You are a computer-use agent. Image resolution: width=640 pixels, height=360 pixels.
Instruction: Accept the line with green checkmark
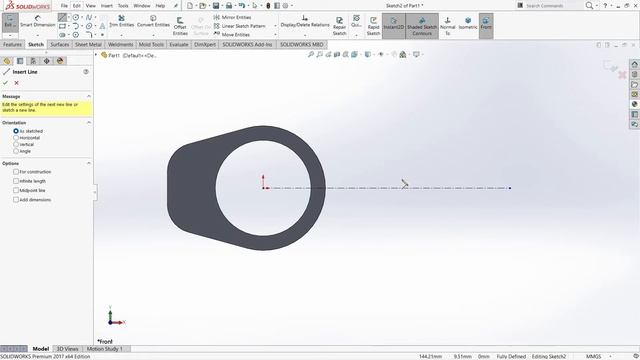tap(5, 83)
